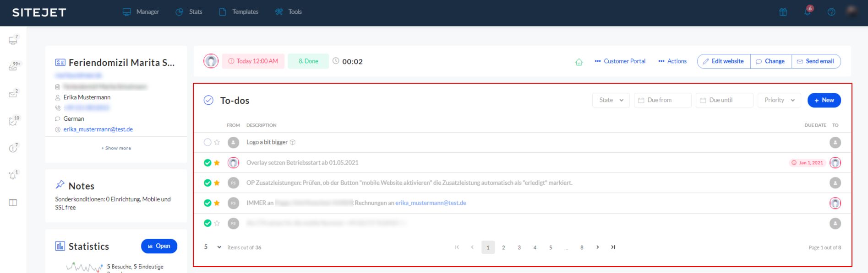Open sidebar to-dos icon with badge 10

(x=13, y=121)
